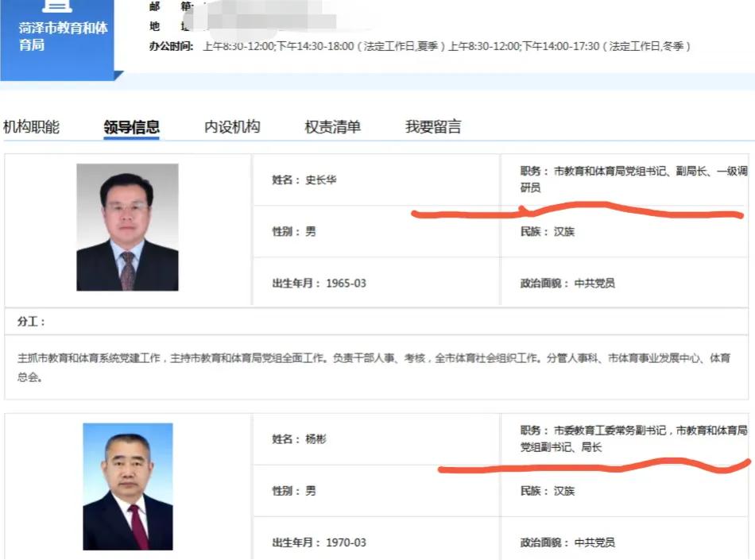This screenshot has height=560, width=755.
Task: Open the portrait photo of 史长华
Action: (x=128, y=227)
